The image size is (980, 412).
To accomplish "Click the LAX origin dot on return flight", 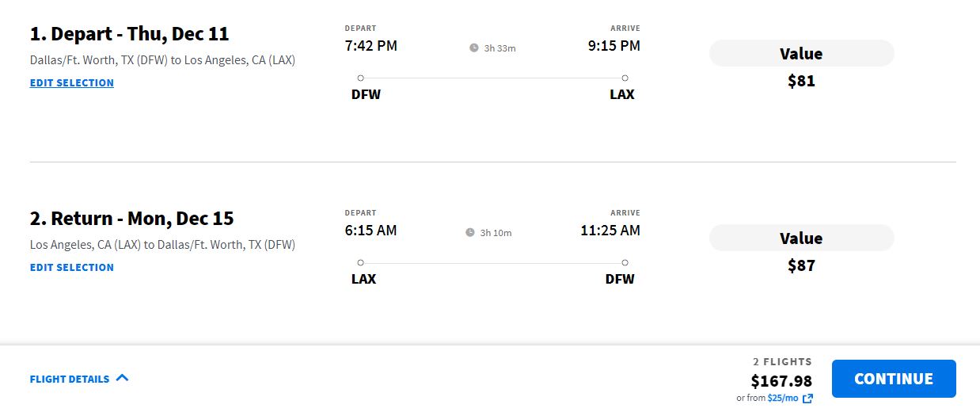I will [x=361, y=262].
